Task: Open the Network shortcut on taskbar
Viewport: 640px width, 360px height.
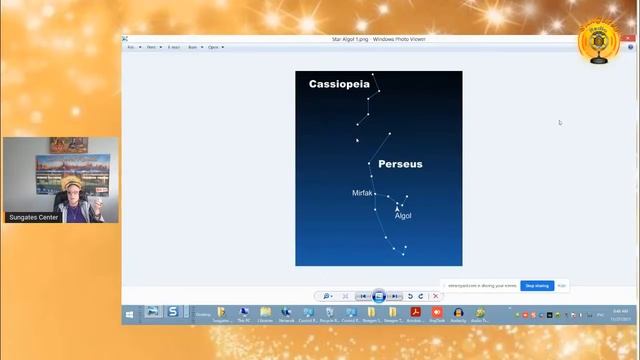Action: click(x=287, y=314)
